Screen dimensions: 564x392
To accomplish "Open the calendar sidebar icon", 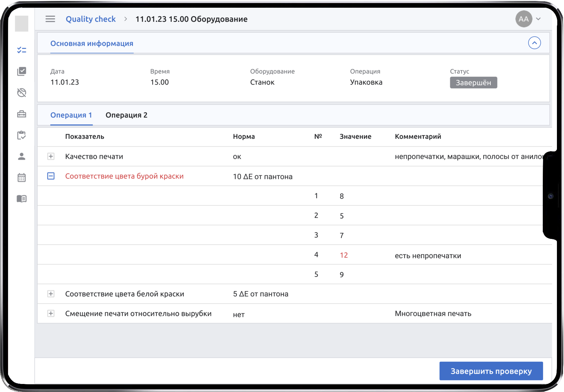I will point(22,178).
